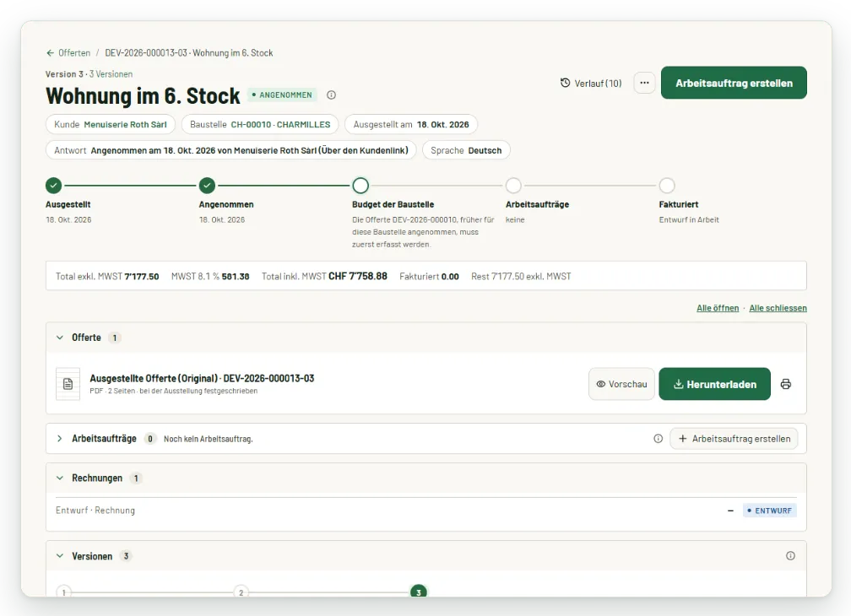Viewport: 851px width, 616px height.
Task: Click breadcrumb DEV-2026-000013-03 · Wohnung im 6. Stock
Action: point(189,53)
